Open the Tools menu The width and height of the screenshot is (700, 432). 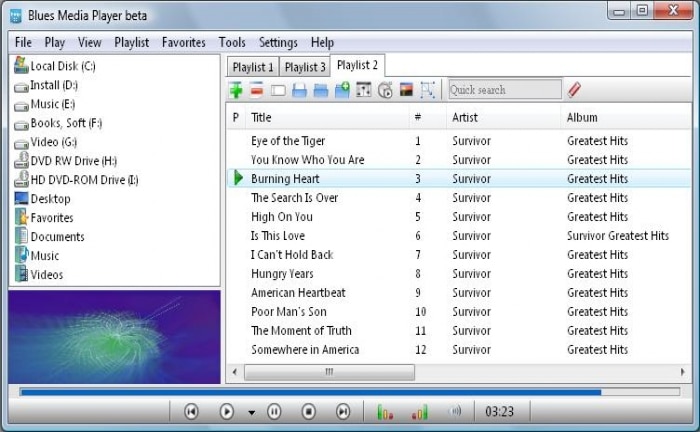(x=232, y=42)
